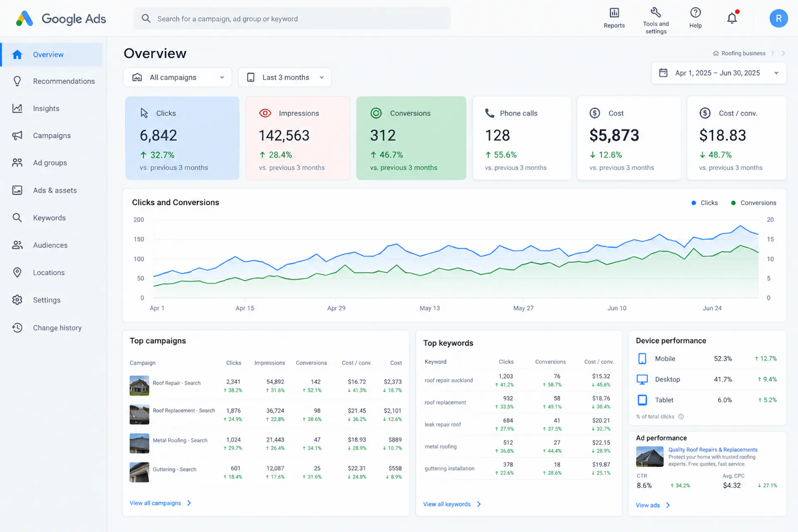Click the View ads link

pyautogui.click(x=653, y=505)
